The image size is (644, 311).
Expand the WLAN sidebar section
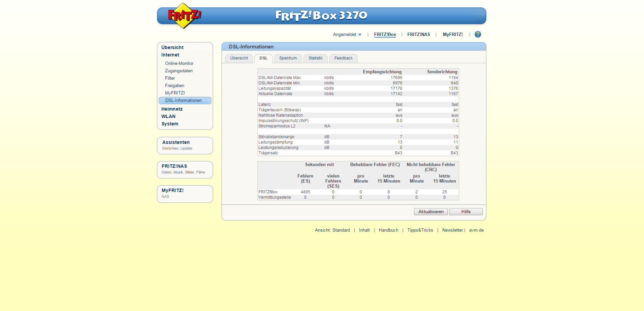point(168,116)
